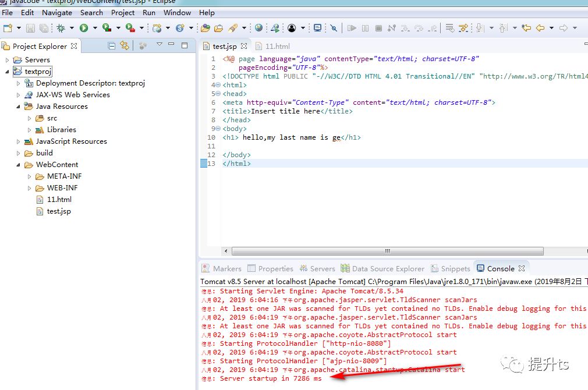The height and width of the screenshot is (390, 588).
Task: Open the dropdown next to the green Run icon
Action: (95, 28)
